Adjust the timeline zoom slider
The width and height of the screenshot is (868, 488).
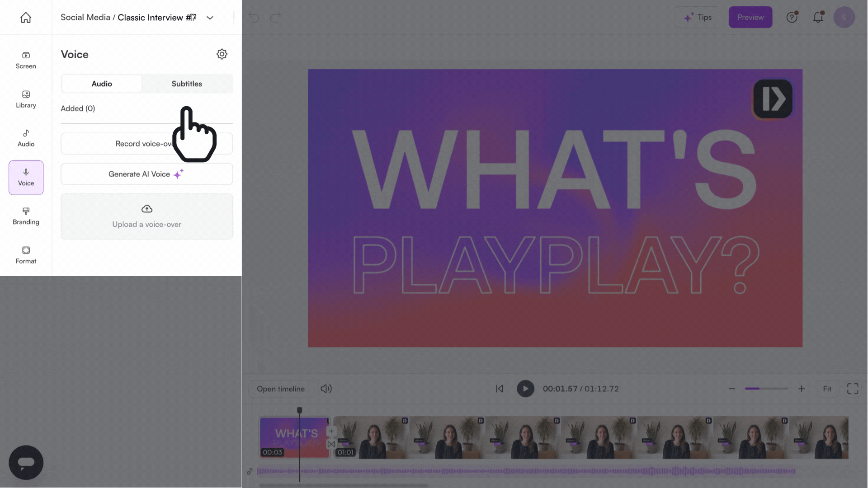767,389
